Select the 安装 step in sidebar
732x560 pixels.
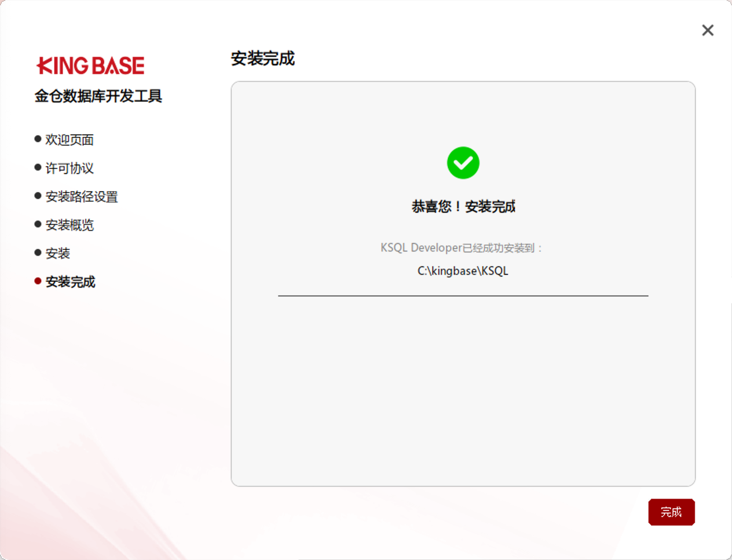coord(58,253)
